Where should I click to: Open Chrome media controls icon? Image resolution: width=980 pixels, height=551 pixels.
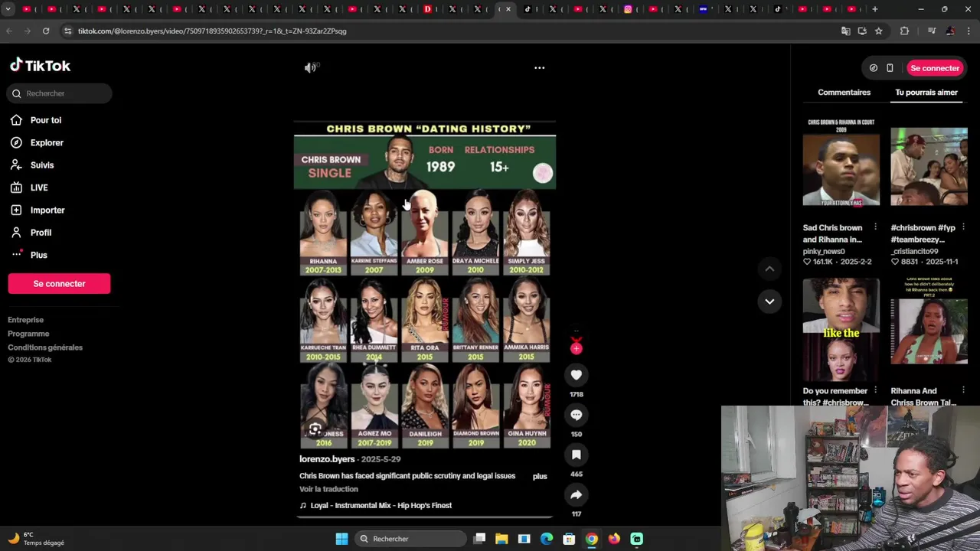click(x=932, y=31)
